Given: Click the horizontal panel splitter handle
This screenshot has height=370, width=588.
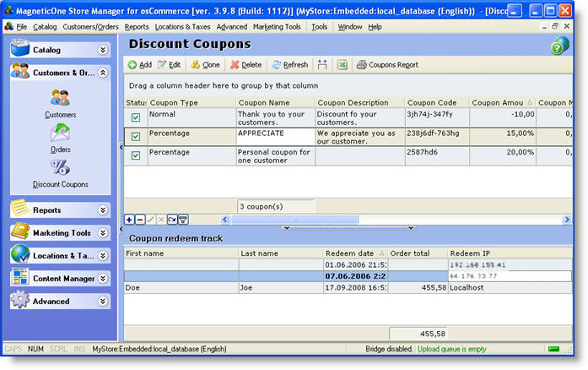Looking at the screenshot, I should pyautogui.click(x=348, y=227).
